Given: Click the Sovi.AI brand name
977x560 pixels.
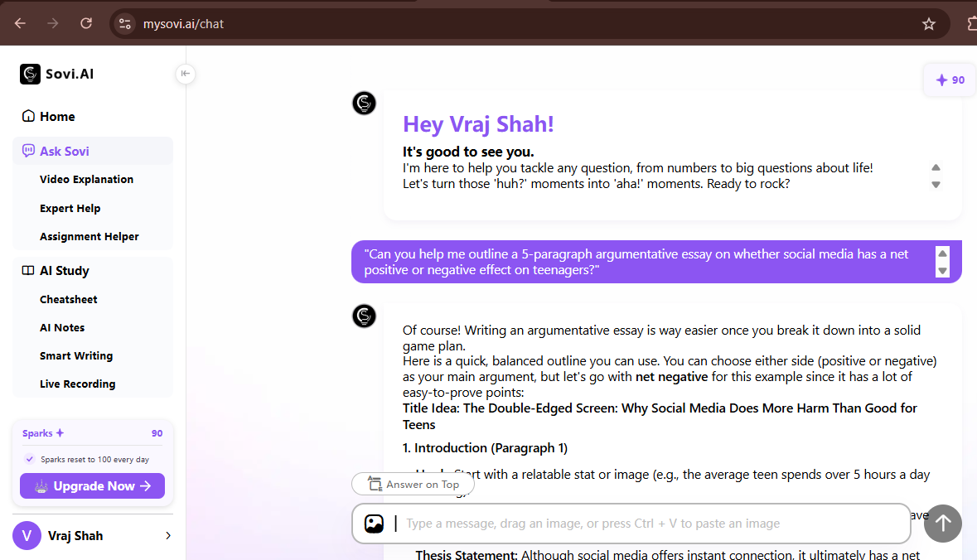Looking at the screenshot, I should pos(69,74).
